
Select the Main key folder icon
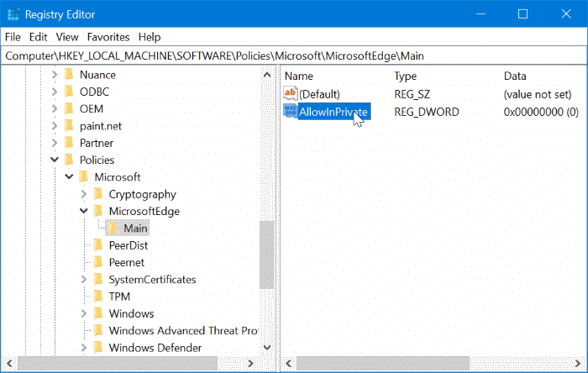pyautogui.click(x=113, y=229)
